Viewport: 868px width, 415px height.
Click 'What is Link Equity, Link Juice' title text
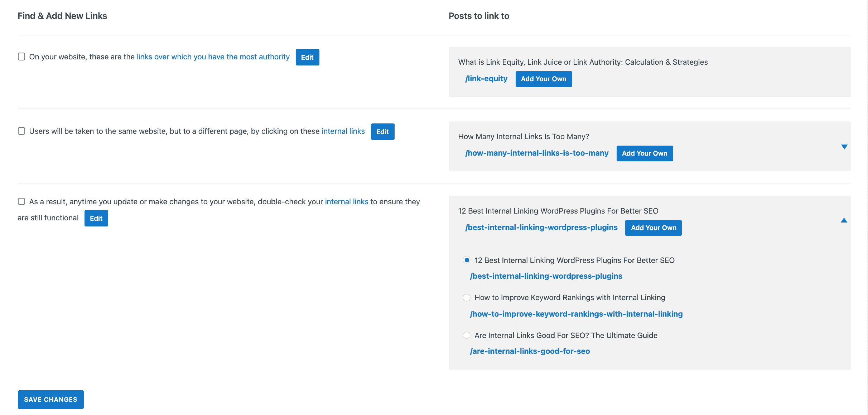click(583, 62)
